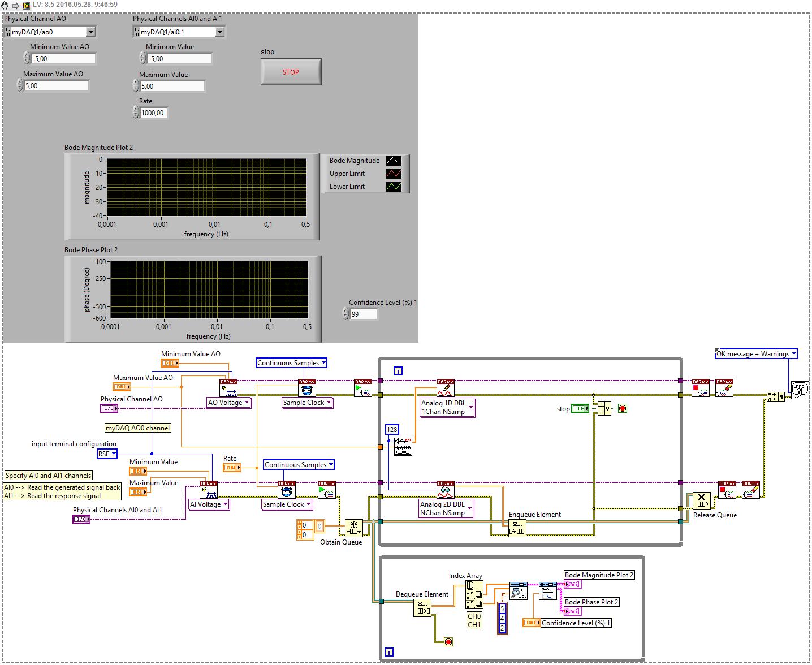Open the AO Voltage polymorphic selector
The height and width of the screenshot is (665, 812).
click(228, 403)
